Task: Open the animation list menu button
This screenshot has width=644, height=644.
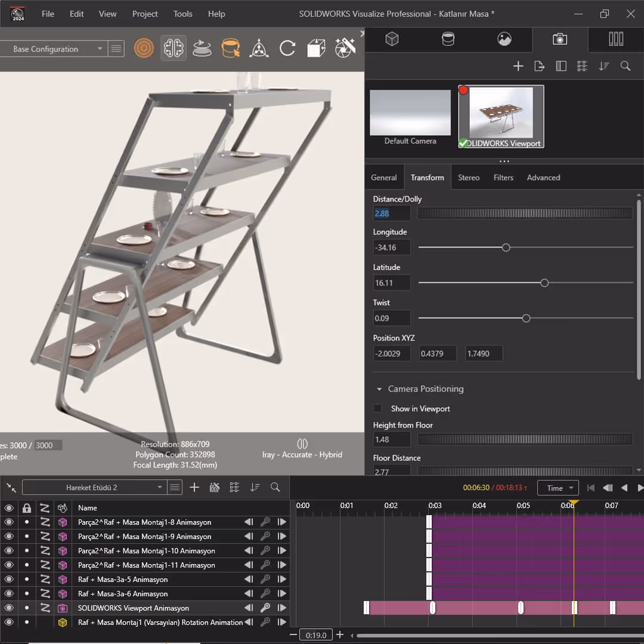Action: pos(175,488)
